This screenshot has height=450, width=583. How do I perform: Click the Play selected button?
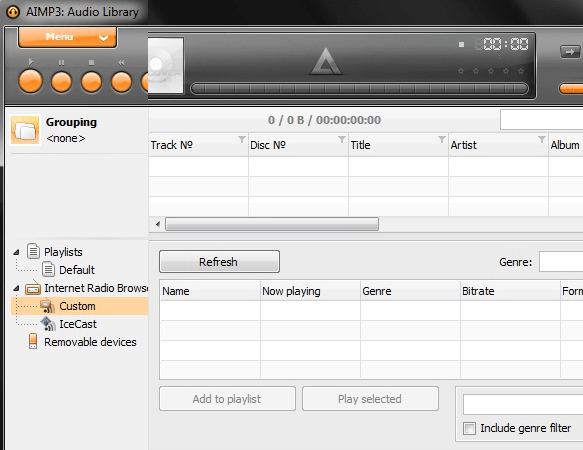[370, 399]
